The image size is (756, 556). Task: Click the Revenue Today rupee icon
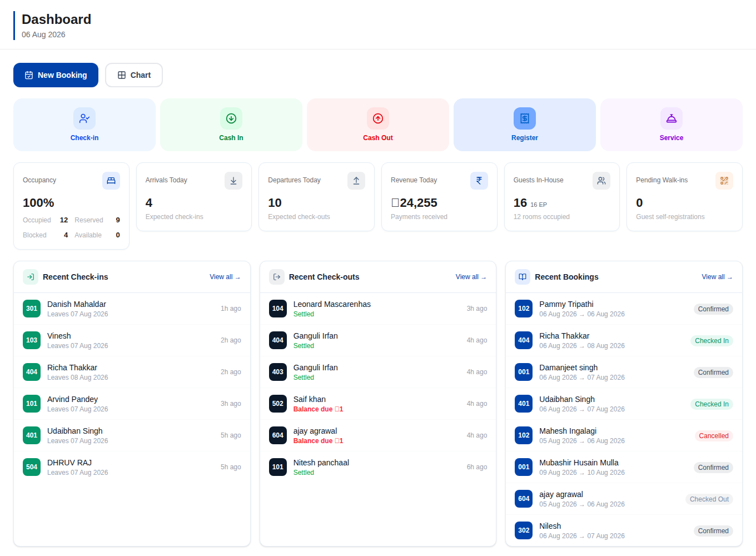pos(479,181)
